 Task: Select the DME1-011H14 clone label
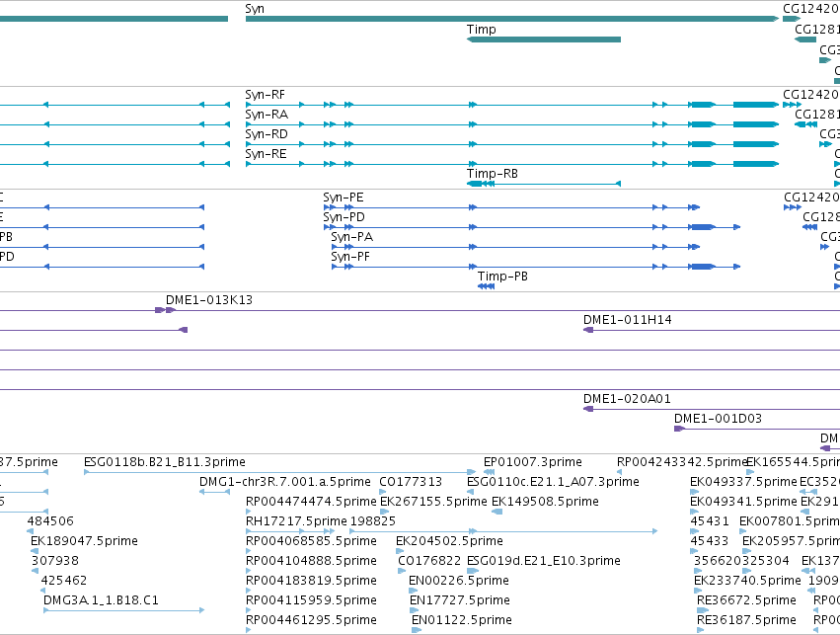point(628,320)
